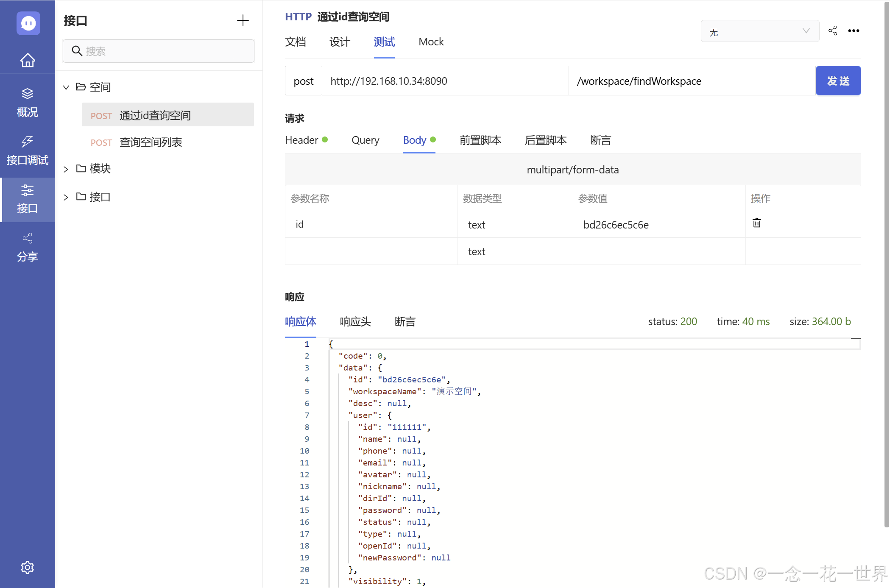Select 查询空间列表 POST interface

pyautogui.click(x=151, y=142)
